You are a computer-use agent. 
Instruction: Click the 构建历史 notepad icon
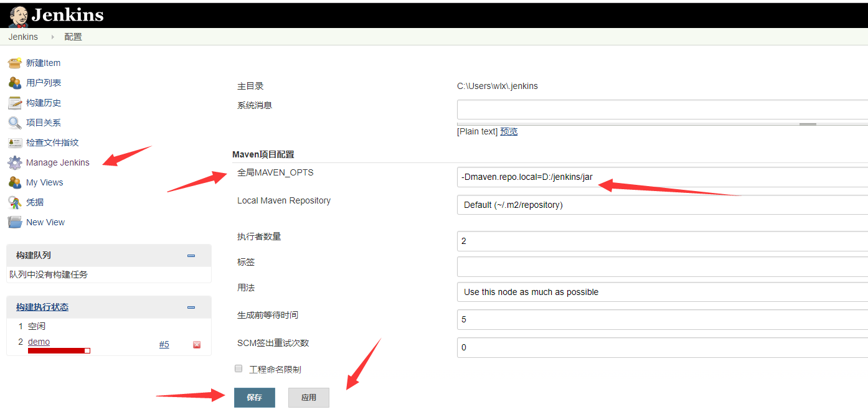tap(15, 103)
